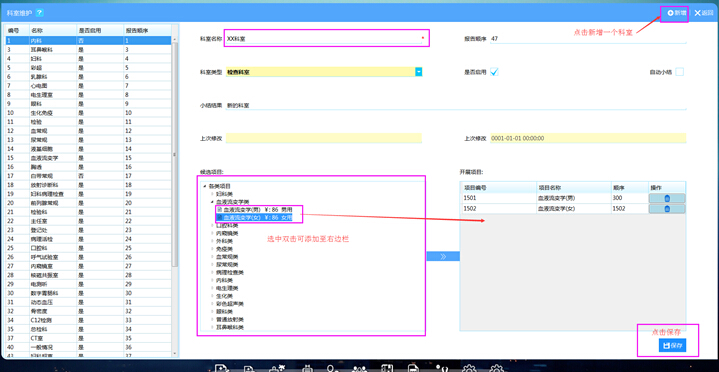
Task: Expand the 眼科类 tree node
Action: [x=212, y=311]
